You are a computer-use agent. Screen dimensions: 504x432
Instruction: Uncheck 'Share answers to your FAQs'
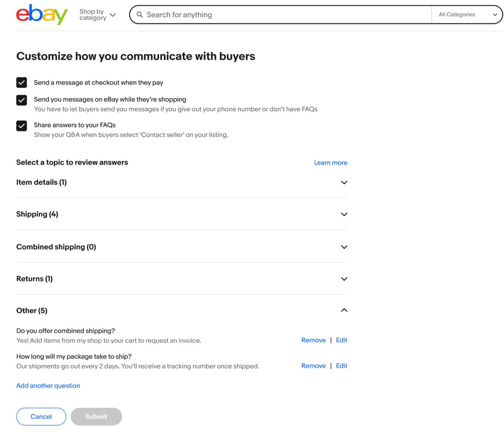pyautogui.click(x=21, y=125)
